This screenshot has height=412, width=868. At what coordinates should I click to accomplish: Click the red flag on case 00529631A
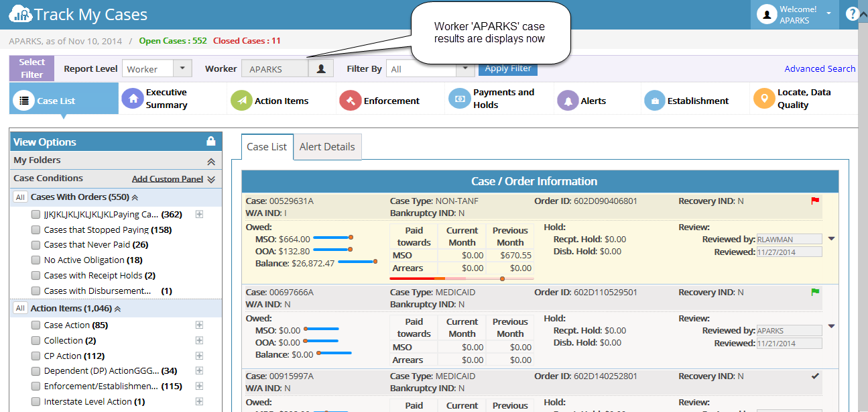[x=815, y=201]
